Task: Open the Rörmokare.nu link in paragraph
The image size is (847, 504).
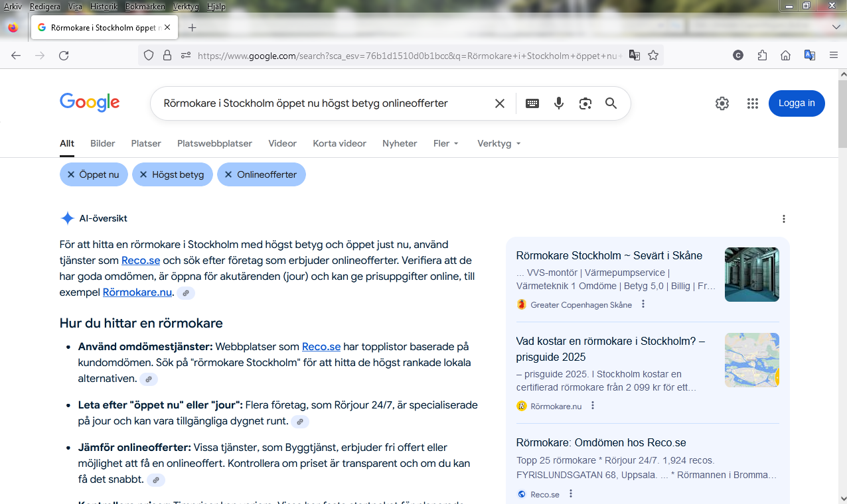Action: [x=137, y=292]
